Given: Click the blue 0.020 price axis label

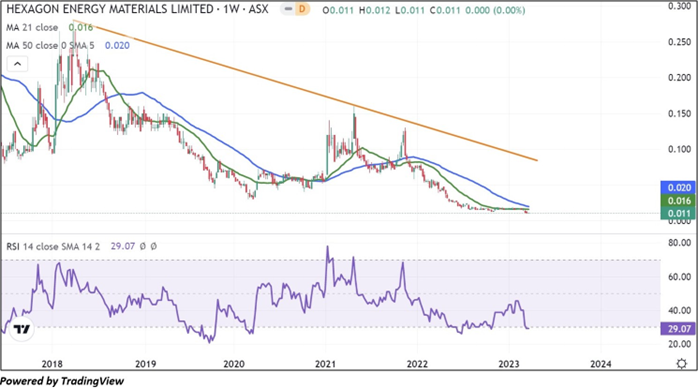Looking at the screenshot, I should click(x=678, y=188).
